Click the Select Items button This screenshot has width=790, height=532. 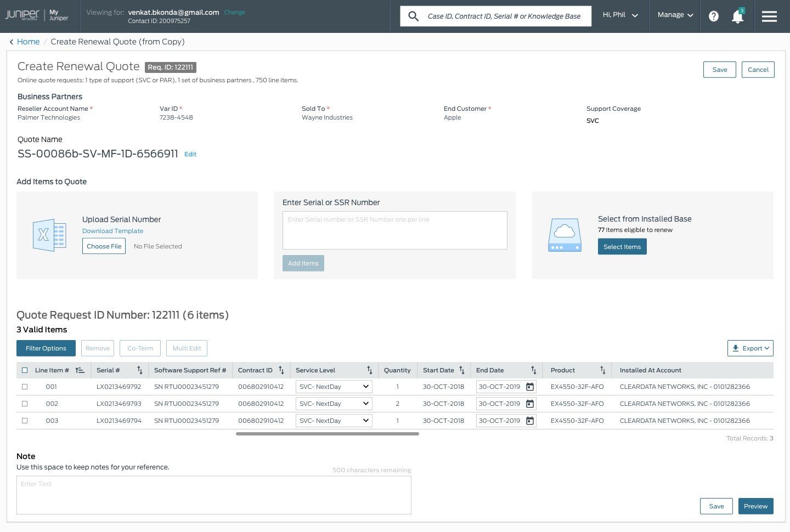(622, 247)
